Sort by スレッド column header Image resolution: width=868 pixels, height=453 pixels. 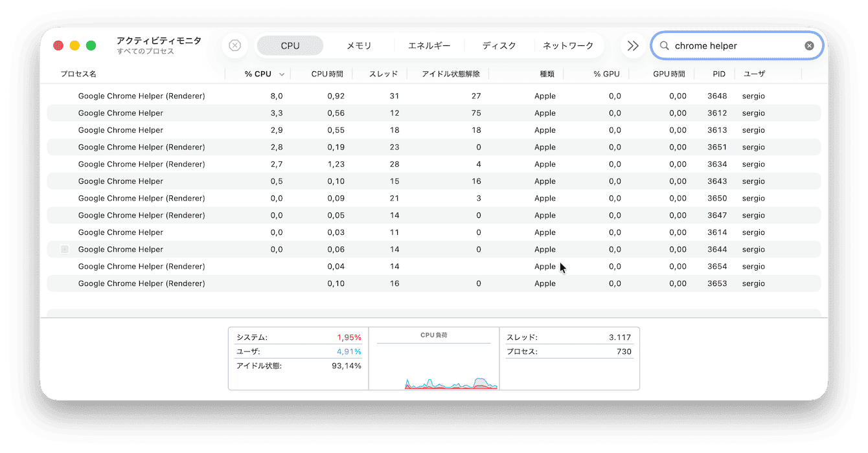point(383,74)
